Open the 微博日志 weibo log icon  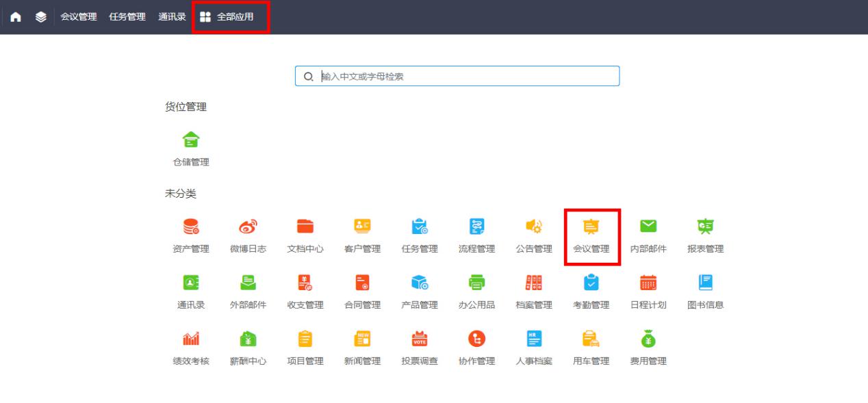click(248, 227)
